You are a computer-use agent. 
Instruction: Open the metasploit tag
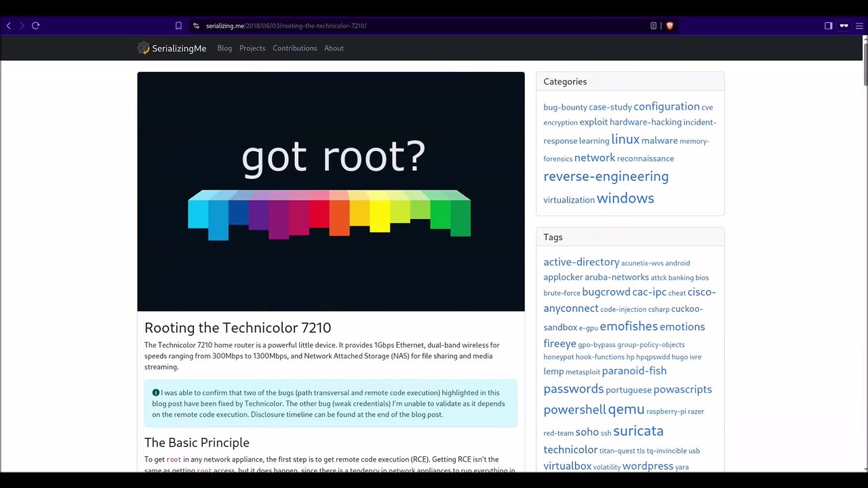tap(583, 372)
